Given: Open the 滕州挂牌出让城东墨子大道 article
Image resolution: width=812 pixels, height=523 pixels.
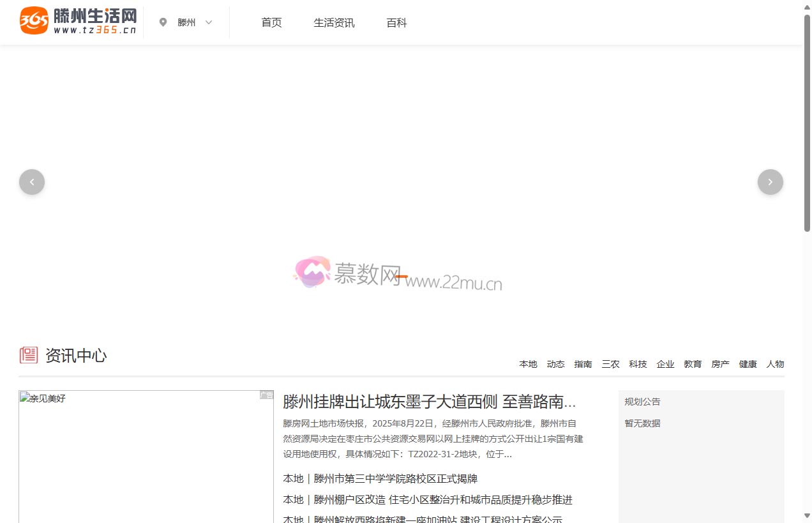Looking at the screenshot, I should 429,402.
